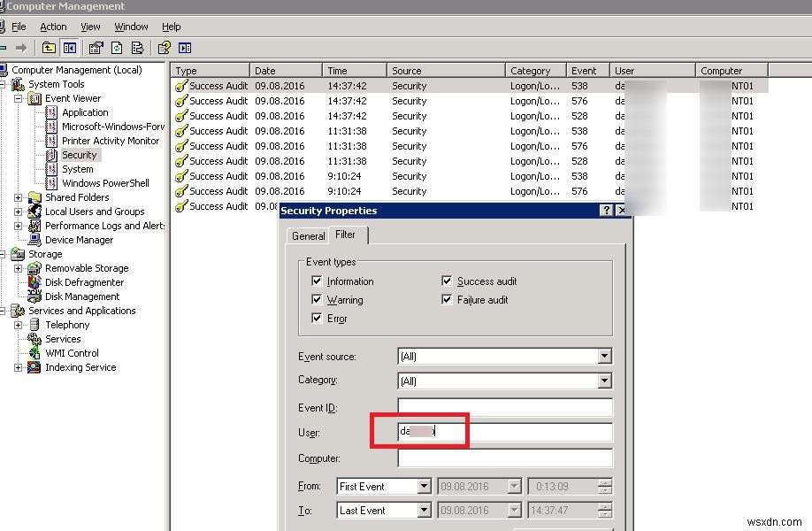Click the time stepper next to Last Event

[603, 511]
